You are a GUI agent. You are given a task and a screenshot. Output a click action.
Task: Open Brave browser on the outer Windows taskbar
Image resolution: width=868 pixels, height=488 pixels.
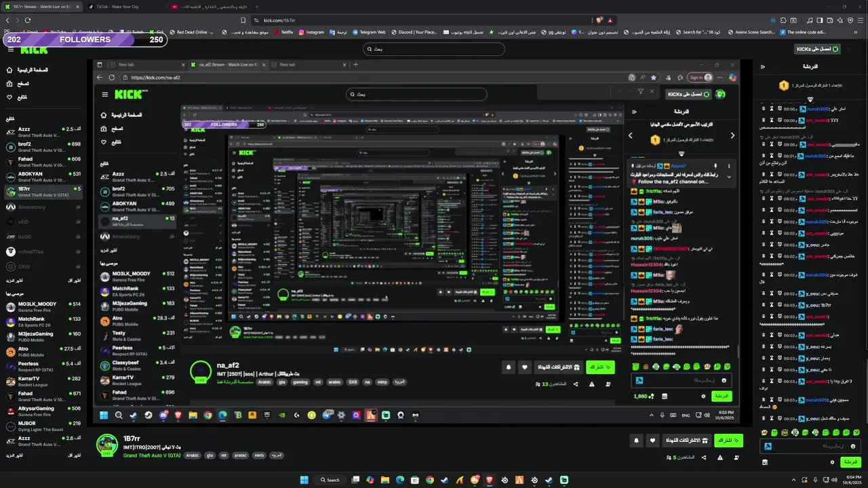pos(490,480)
